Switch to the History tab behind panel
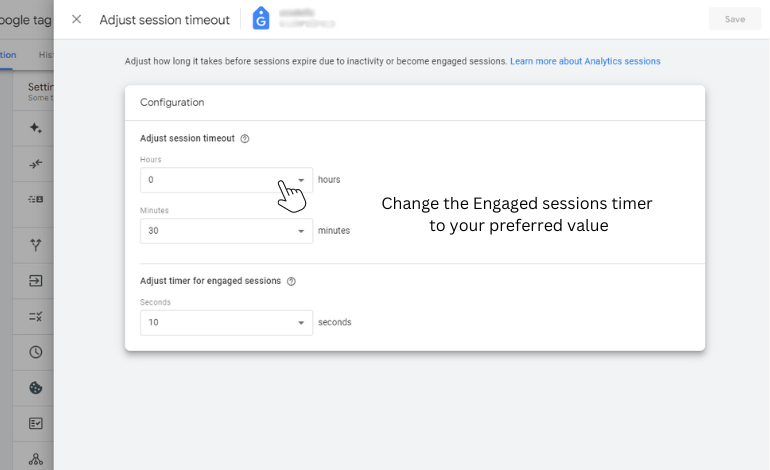Viewport: 770px width, 470px height. click(x=46, y=55)
